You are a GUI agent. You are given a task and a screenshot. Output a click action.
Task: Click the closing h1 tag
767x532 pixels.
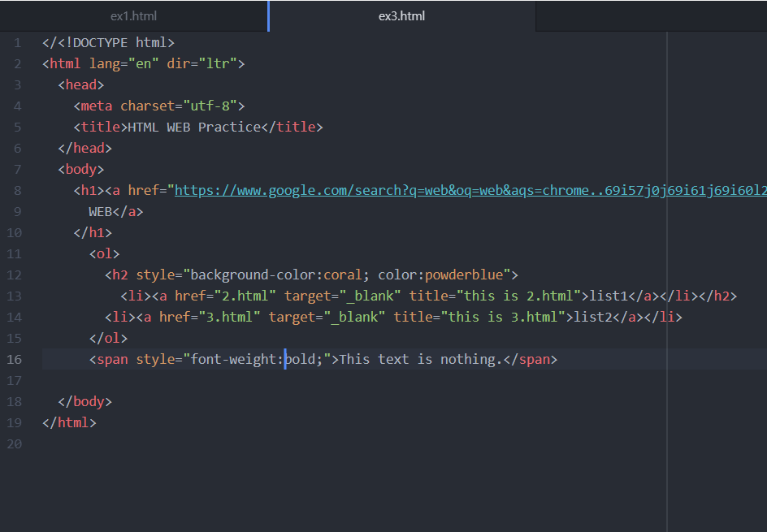(x=93, y=233)
